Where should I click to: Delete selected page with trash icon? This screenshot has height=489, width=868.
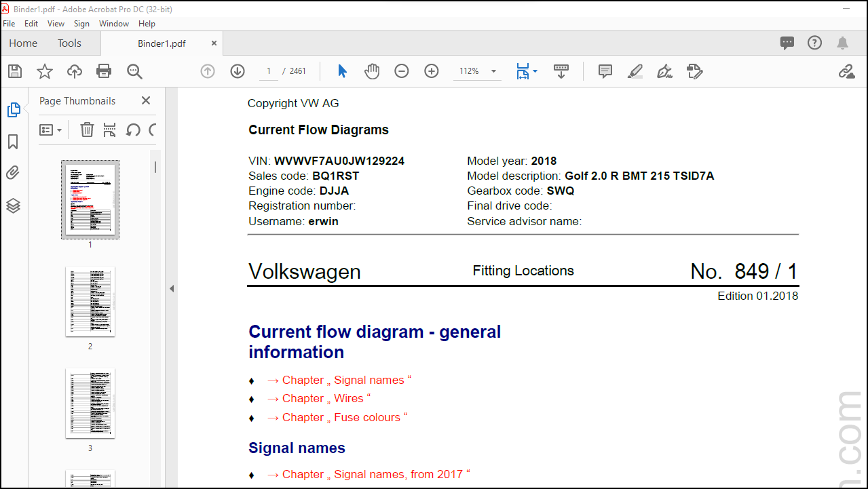[x=87, y=130]
